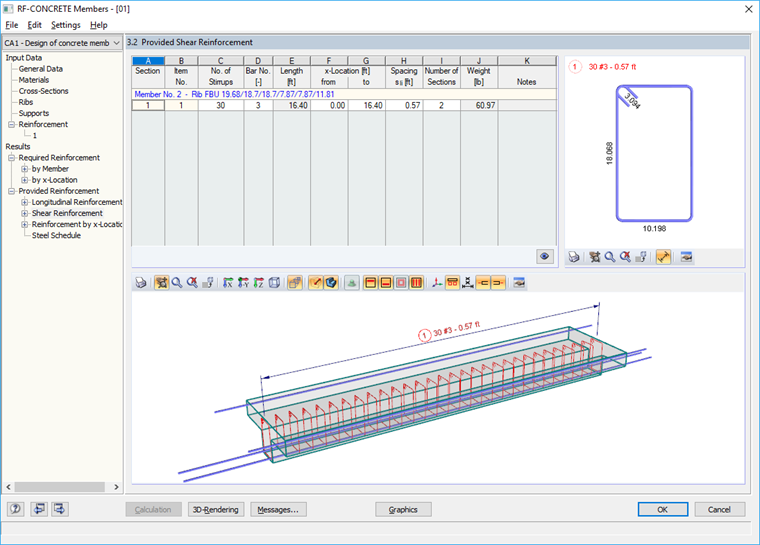
Task: Print the 3D rendering graphic
Action: click(x=141, y=283)
